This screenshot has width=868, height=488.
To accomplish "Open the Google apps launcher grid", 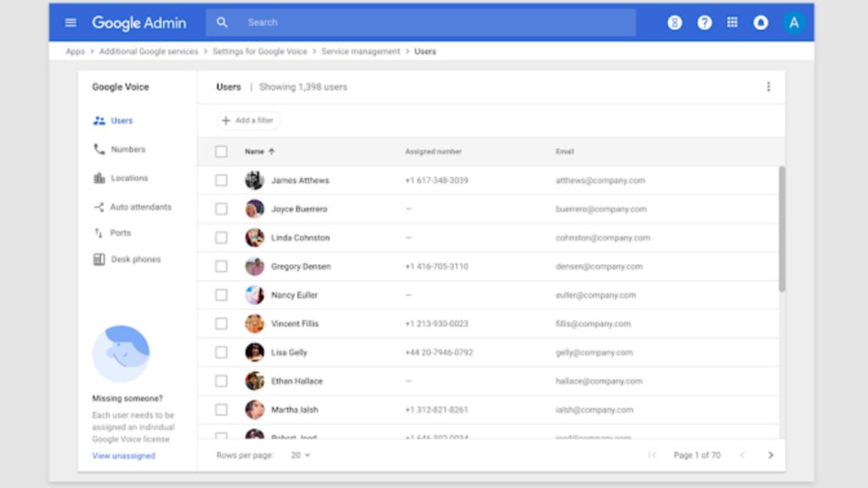I will [732, 22].
